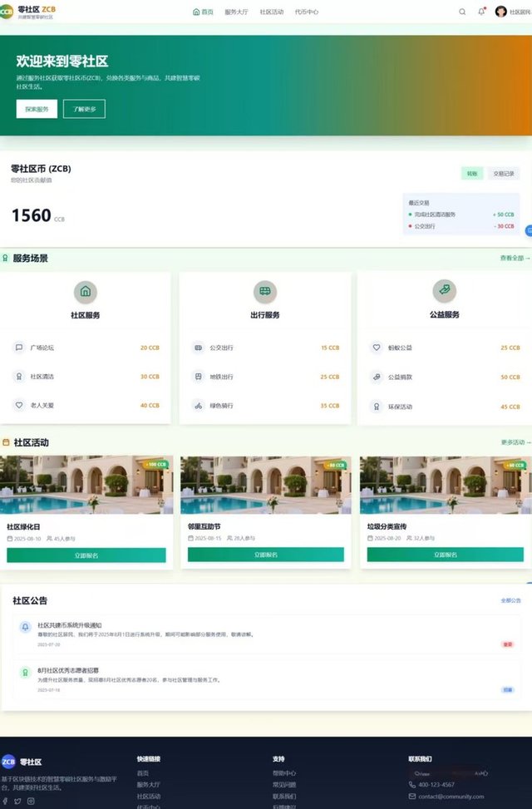Click 立即报名 under 社区绿化日
Viewport: 532px width, 809px height.
(86, 555)
